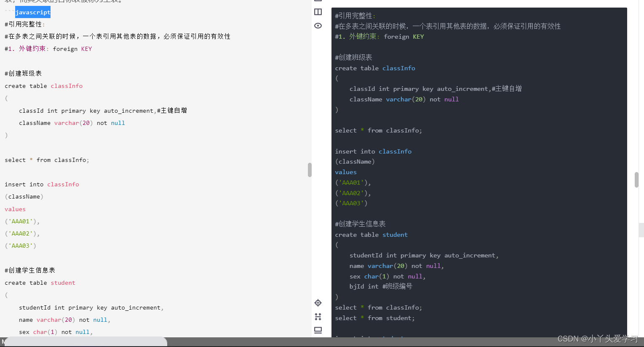Viewport: 644px width, 347px height.
Task: Click ('AAA02'), line in the preview
Action: [353, 193]
